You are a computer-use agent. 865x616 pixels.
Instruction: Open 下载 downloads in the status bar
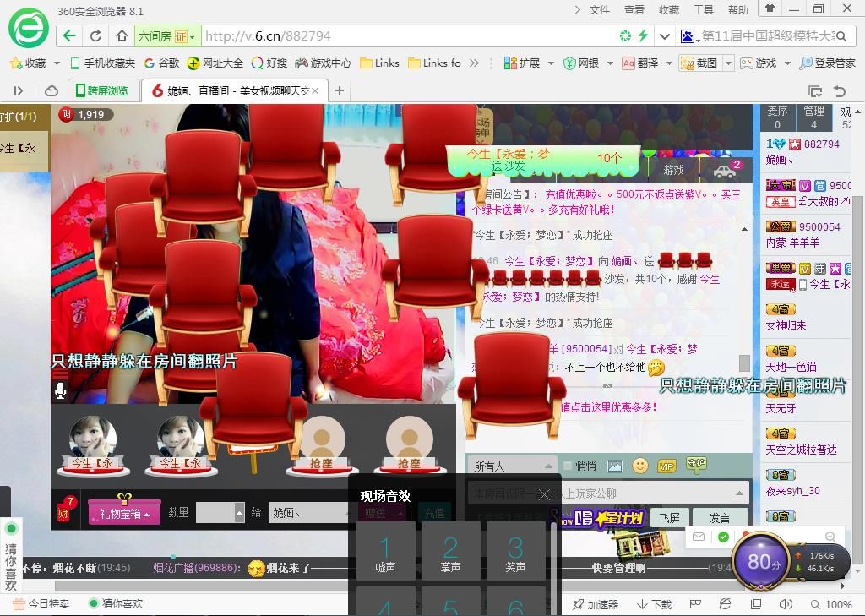point(655,604)
